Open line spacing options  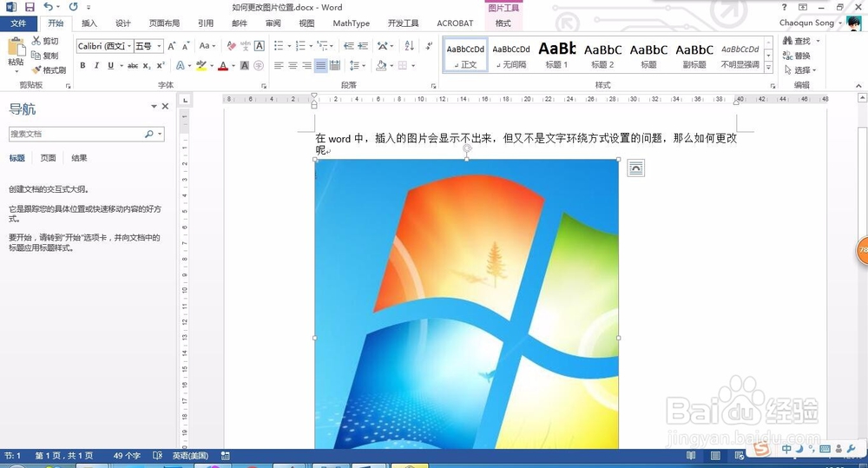click(354, 65)
